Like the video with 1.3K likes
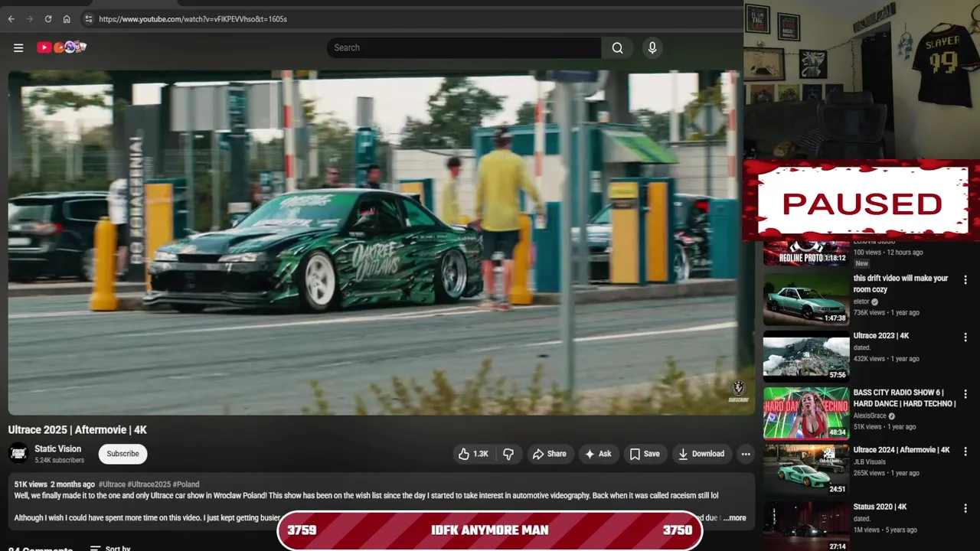This screenshot has width=980, height=551. [x=474, y=454]
